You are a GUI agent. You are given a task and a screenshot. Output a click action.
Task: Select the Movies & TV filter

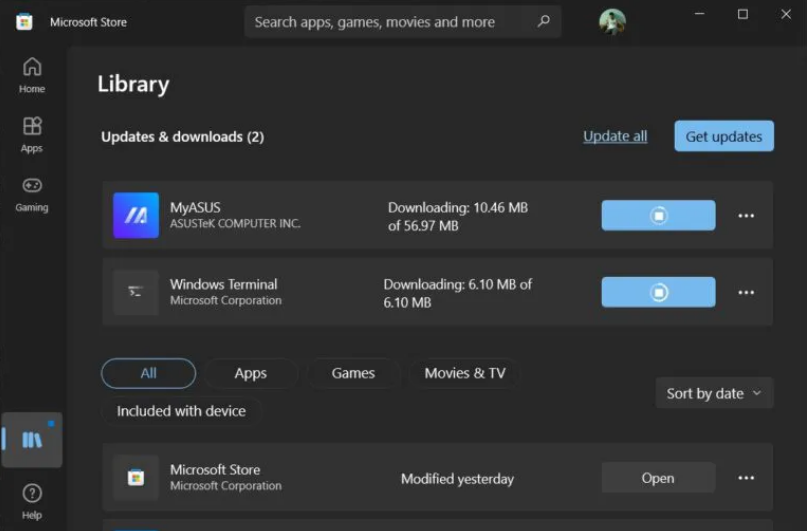point(465,373)
